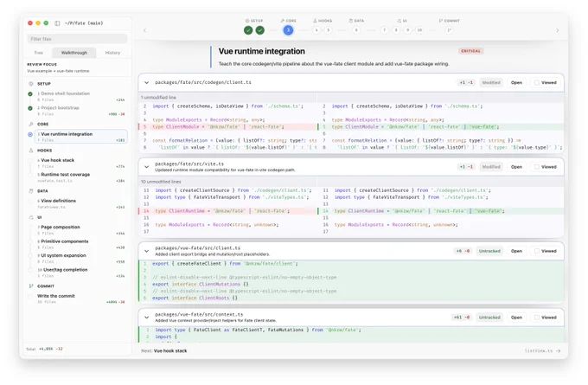
Task: Jump to step 4 in top stepper
Action: pos(316,30)
